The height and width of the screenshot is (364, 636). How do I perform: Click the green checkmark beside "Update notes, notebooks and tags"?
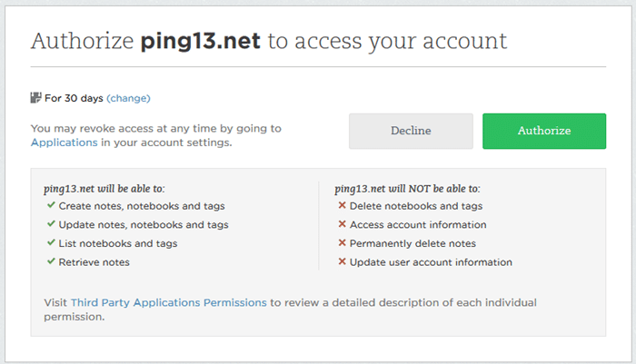51,224
